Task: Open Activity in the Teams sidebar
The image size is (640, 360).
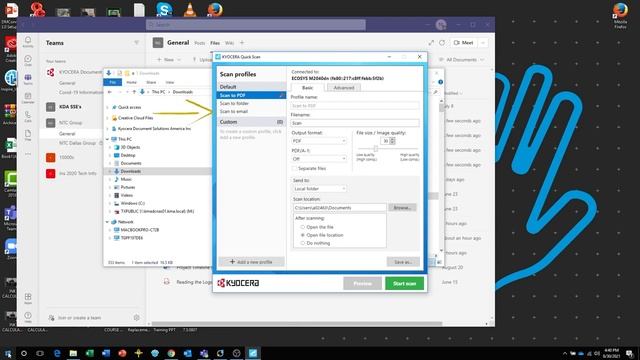Action: pos(28,42)
